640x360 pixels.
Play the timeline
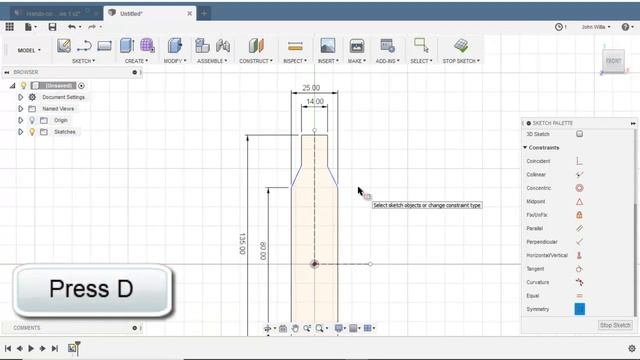point(31,349)
